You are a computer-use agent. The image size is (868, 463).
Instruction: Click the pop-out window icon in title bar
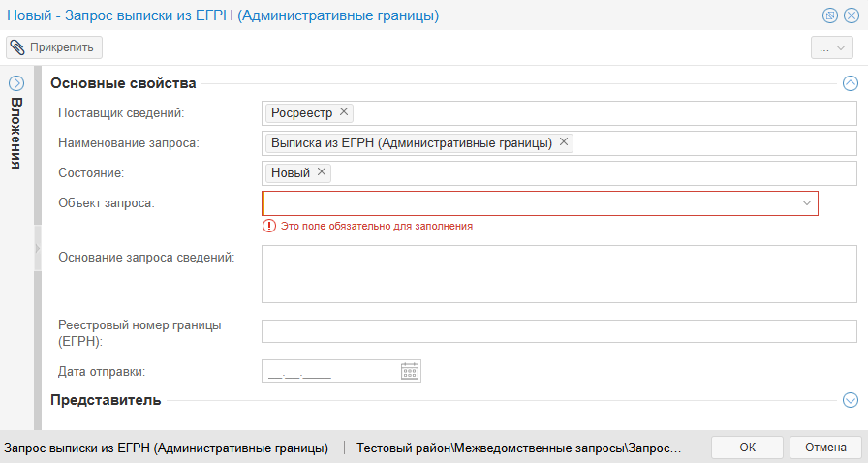830,15
